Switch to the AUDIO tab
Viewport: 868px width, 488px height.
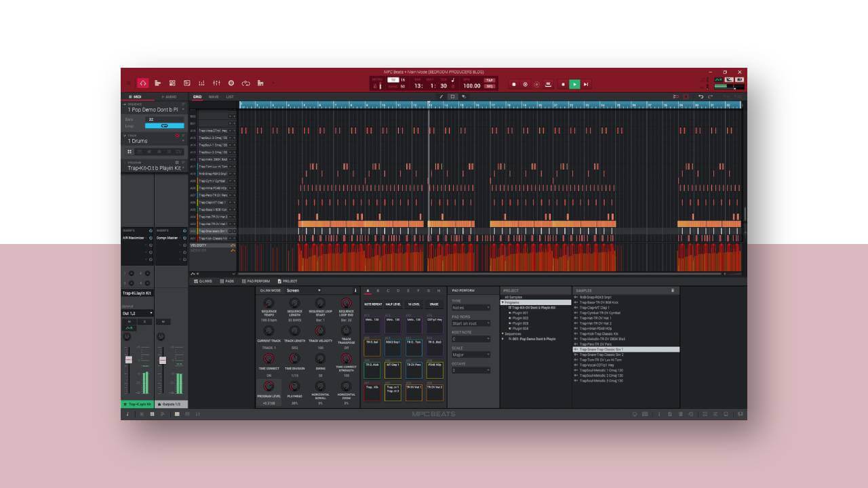[x=170, y=97]
